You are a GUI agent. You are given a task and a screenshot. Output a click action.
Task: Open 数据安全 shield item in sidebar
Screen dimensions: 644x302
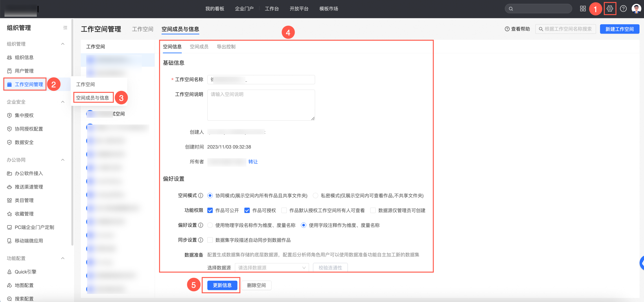pyautogui.click(x=24, y=142)
